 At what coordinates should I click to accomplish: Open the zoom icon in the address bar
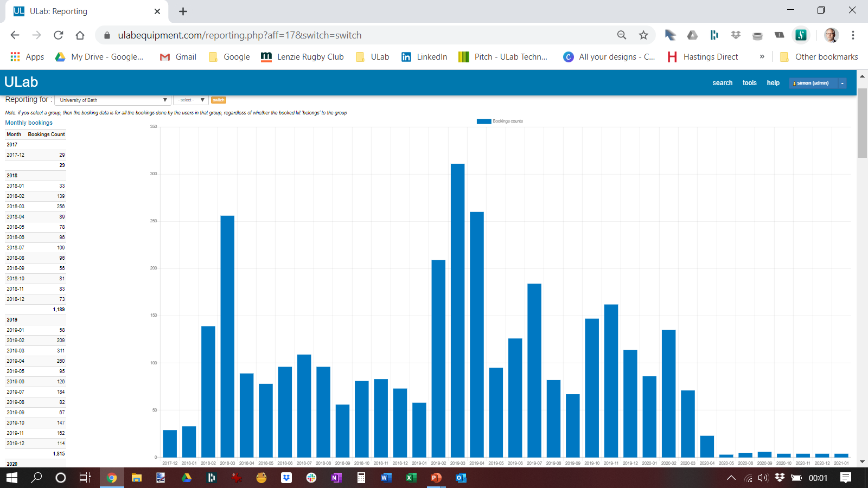click(x=621, y=35)
